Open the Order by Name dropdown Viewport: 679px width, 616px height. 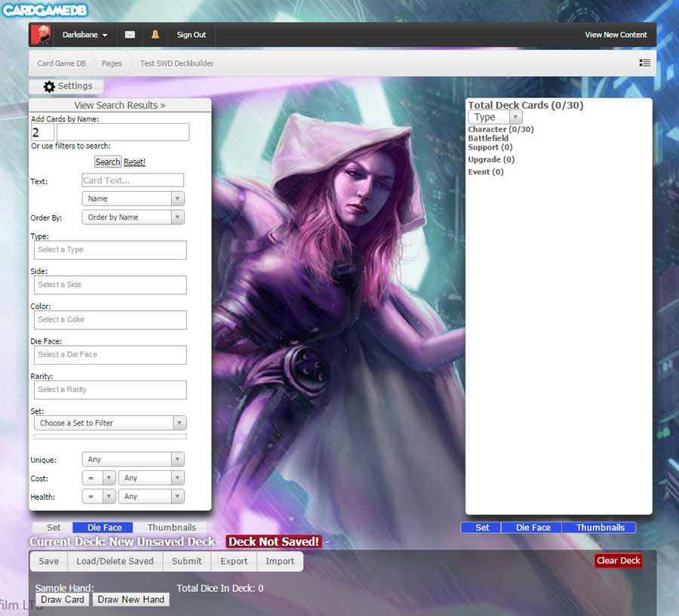[134, 217]
